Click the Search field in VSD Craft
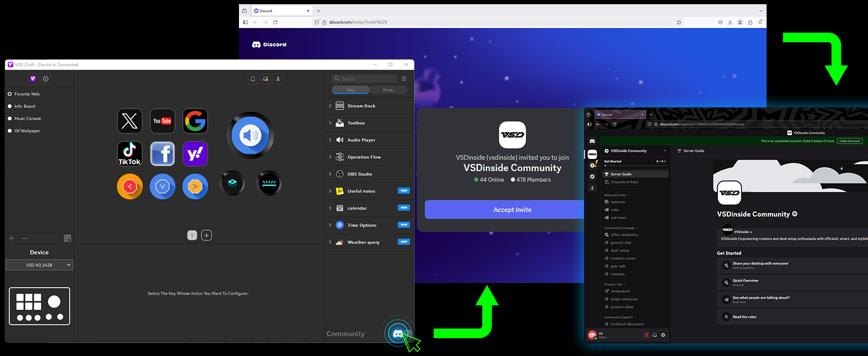This screenshot has height=356, width=868. 365,78
